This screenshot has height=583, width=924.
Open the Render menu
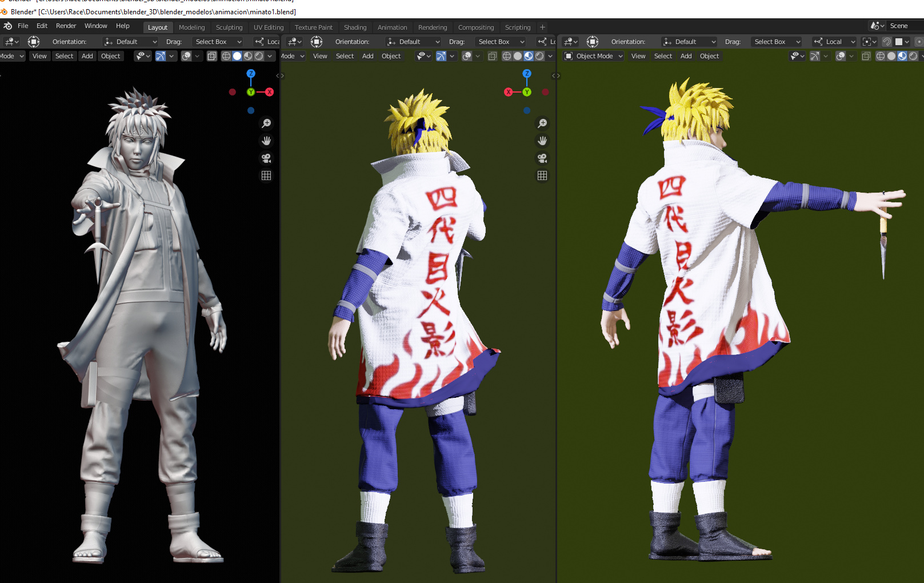click(66, 26)
